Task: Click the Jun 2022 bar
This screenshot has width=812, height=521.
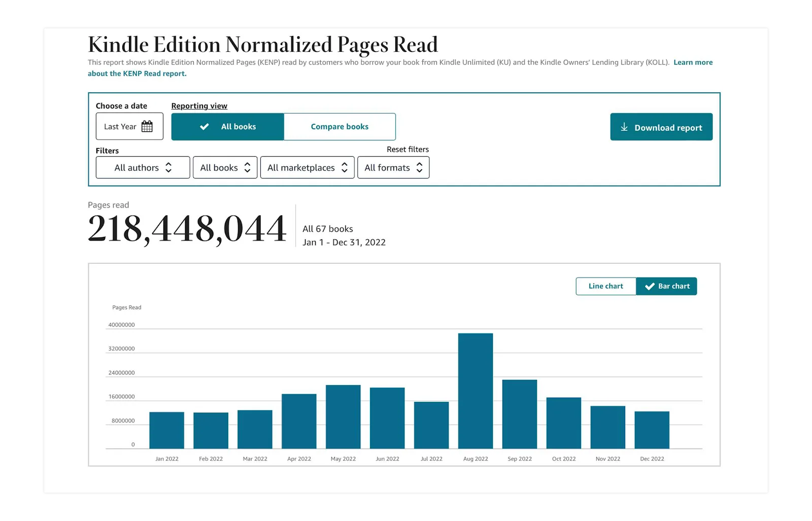Action: (387, 418)
